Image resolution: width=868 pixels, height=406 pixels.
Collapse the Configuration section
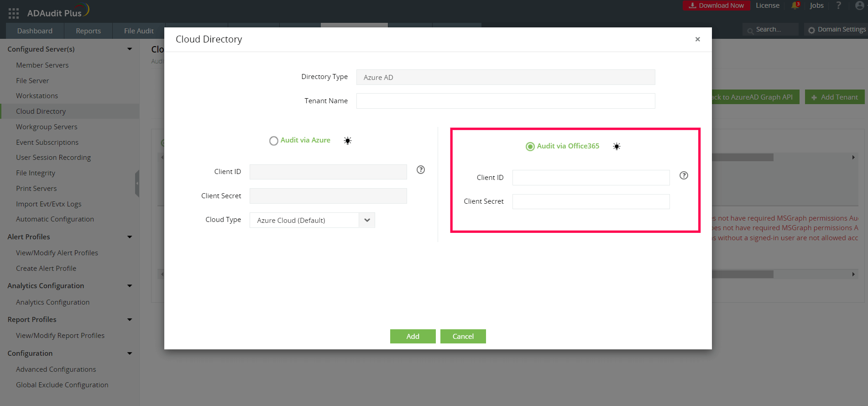click(x=130, y=353)
